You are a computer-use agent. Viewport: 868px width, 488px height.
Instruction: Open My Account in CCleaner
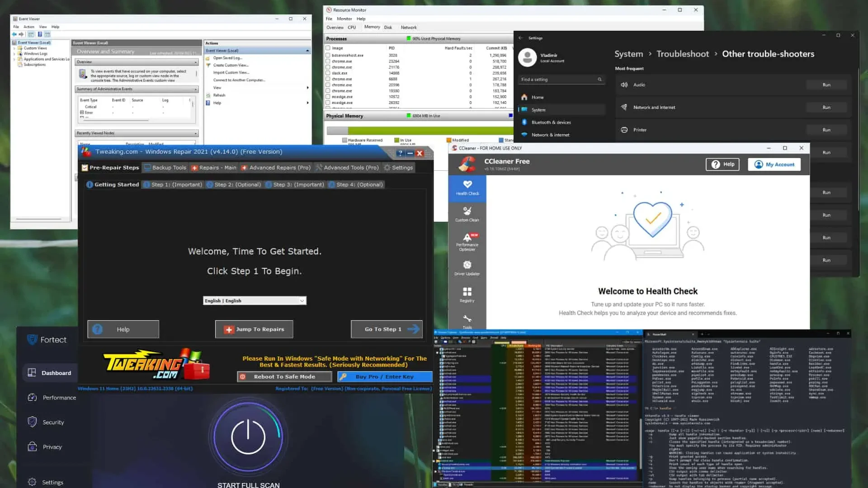tap(774, 164)
